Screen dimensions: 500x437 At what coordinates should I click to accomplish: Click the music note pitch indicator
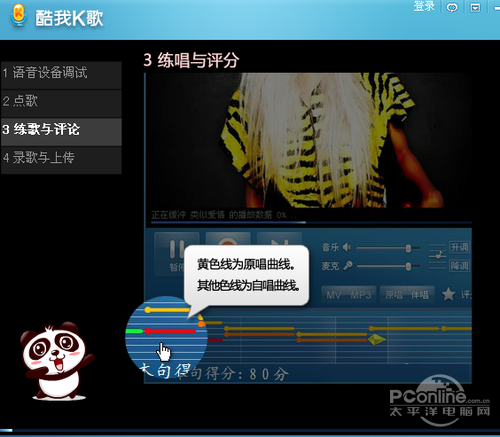click(438, 256)
